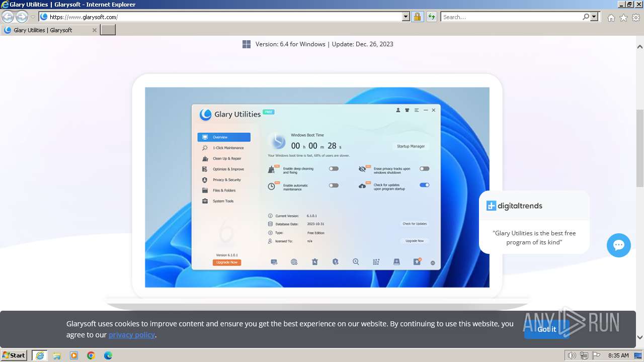This screenshot has width=644, height=362.
Task: Click white Upgrade Now button beside Licensed To
Action: point(415,241)
